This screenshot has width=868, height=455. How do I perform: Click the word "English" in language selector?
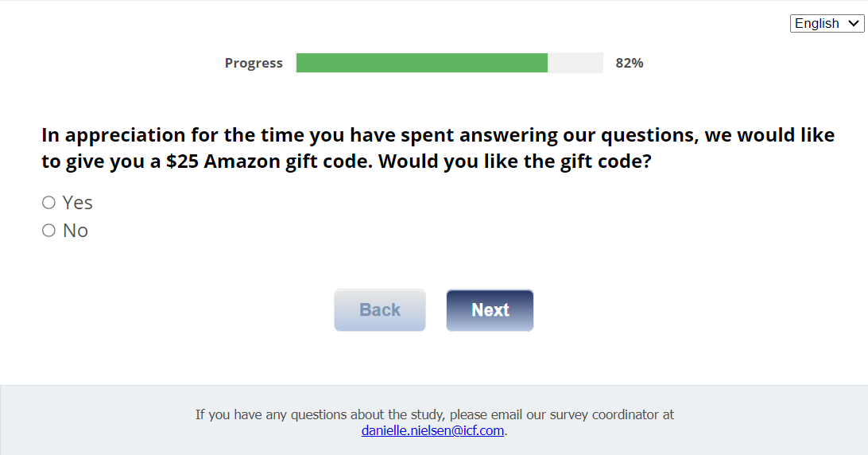click(x=817, y=24)
